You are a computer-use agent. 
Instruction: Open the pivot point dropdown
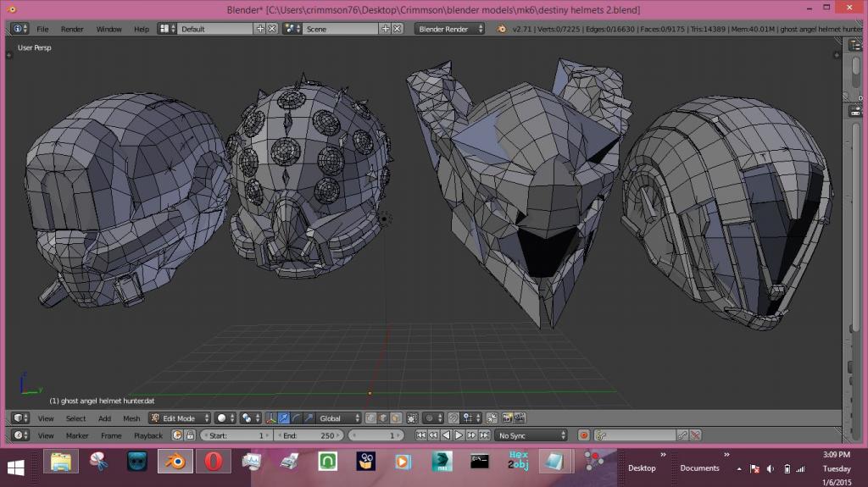pos(251,418)
